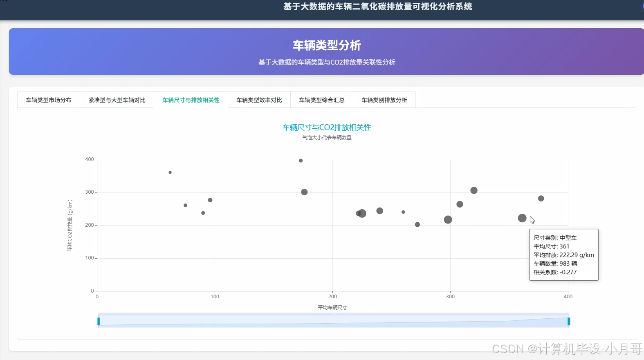Click the bubble near size 240, emission 244
644x360 pixels.
click(x=380, y=211)
